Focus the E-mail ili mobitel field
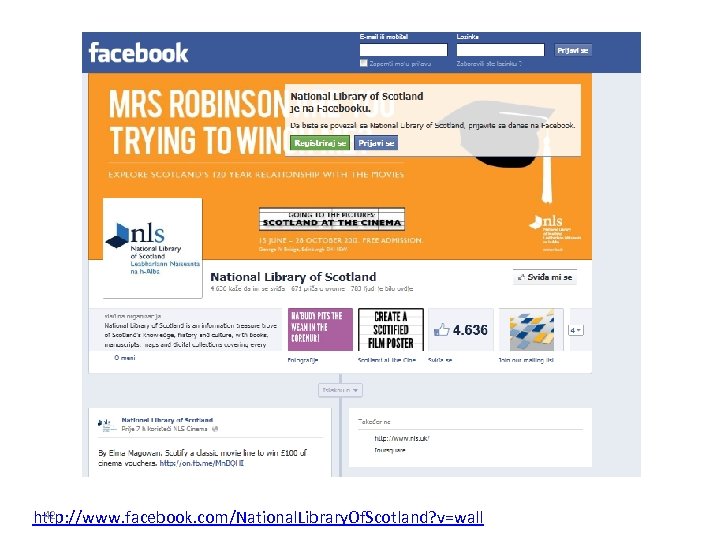This screenshot has width=720, height=540. 403,50
